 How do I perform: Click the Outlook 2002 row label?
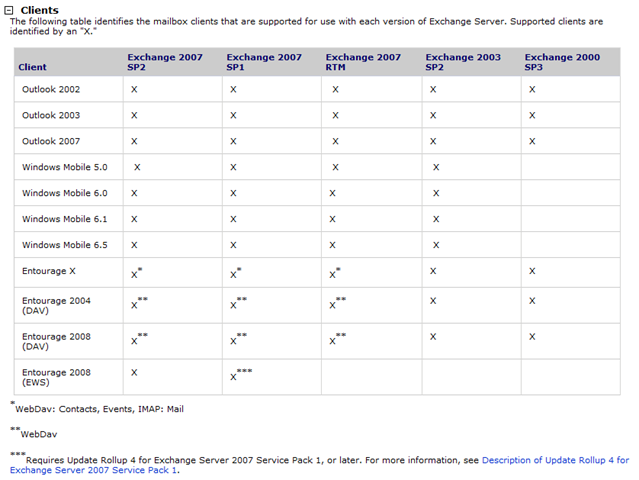[x=51, y=89]
